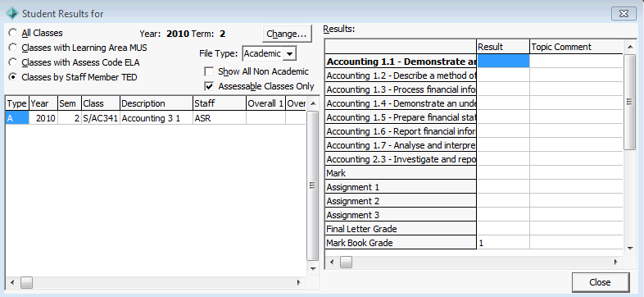Click the Year column header in class list
644x297 pixels.
[43, 103]
